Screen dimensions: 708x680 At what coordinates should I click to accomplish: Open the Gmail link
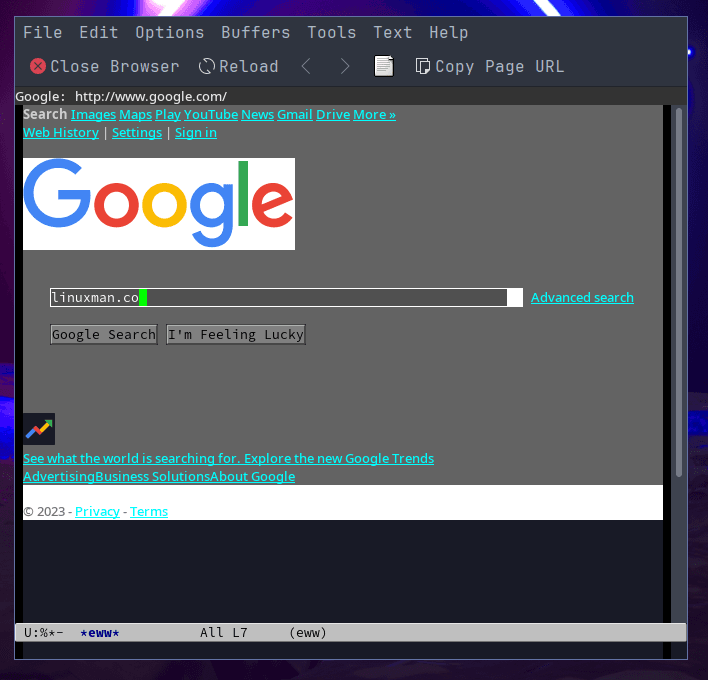295,115
